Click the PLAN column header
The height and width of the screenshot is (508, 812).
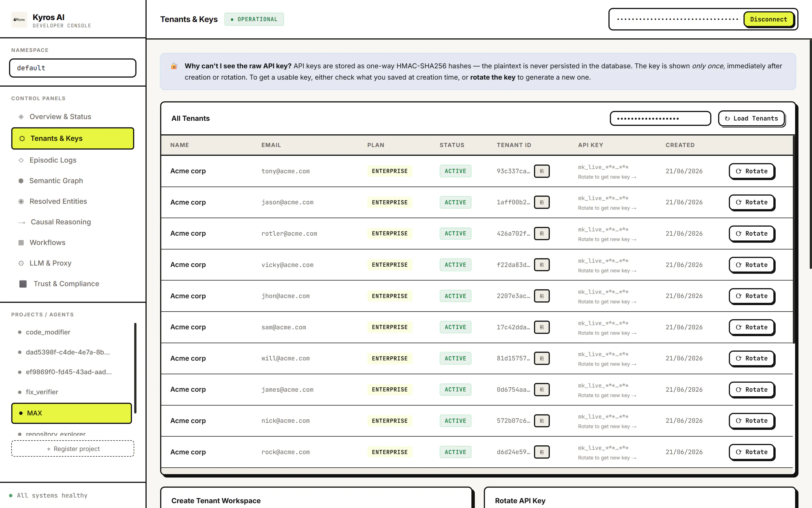coord(376,145)
